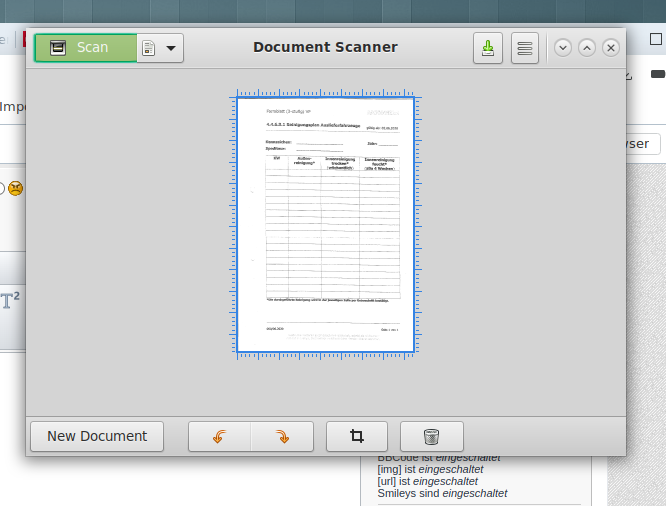
Task: Click the green Scan button
Action: pyautogui.click(x=86, y=48)
